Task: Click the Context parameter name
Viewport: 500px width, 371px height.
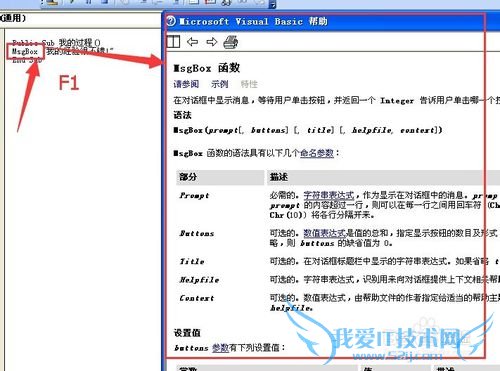Action: [197, 298]
